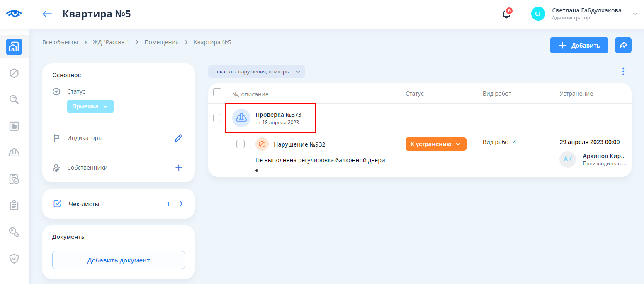This screenshot has height=284, width=644.
Task: Expand the Показать: нарушения, осмотры filter
Action: coord(256,72)
